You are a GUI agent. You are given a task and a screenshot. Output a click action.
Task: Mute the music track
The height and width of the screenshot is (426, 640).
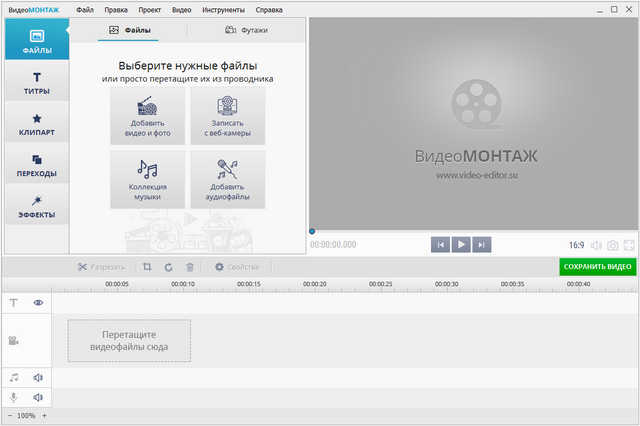tap(38, 377)
